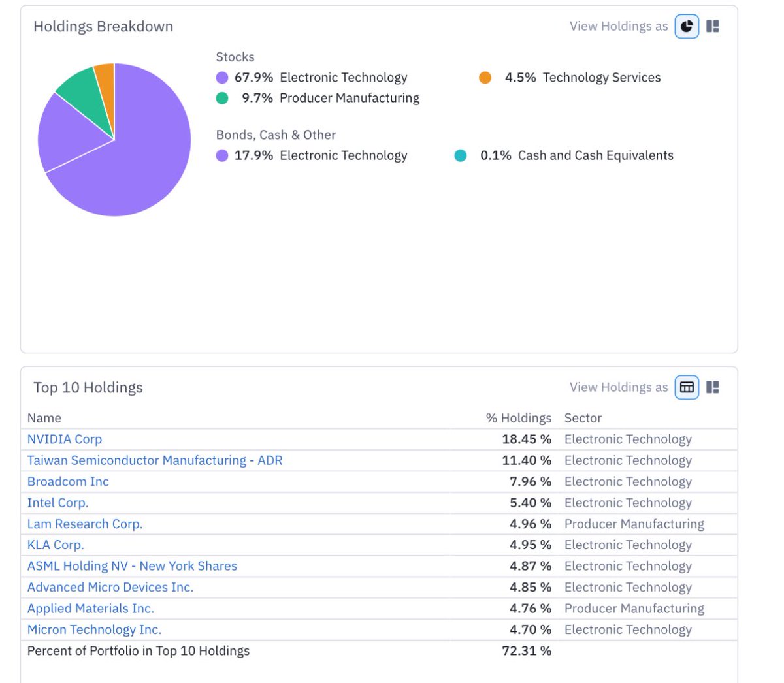Click the 4.96 % value for Lam Research

pos(531,524)
